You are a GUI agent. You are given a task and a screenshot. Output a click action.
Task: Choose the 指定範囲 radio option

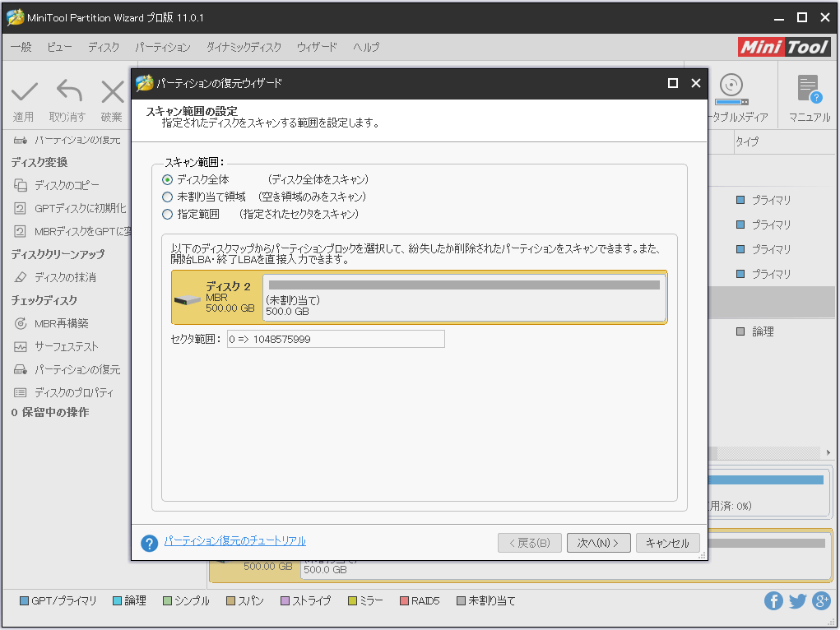(168, 215)
